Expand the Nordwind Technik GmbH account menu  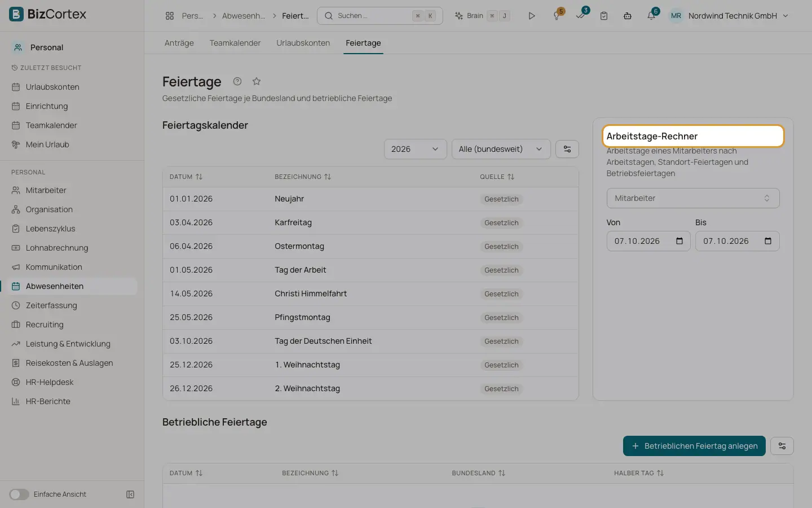(x=729, y=16)
